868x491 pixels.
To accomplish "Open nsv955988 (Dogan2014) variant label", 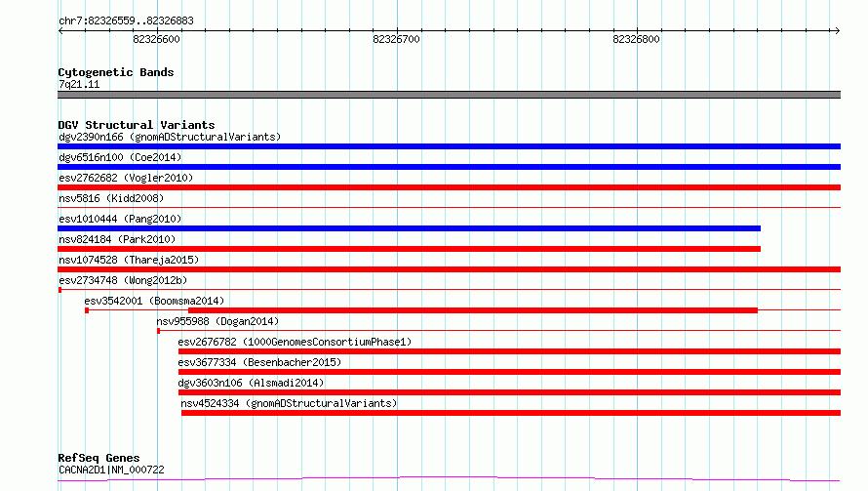I will [217, 321].
